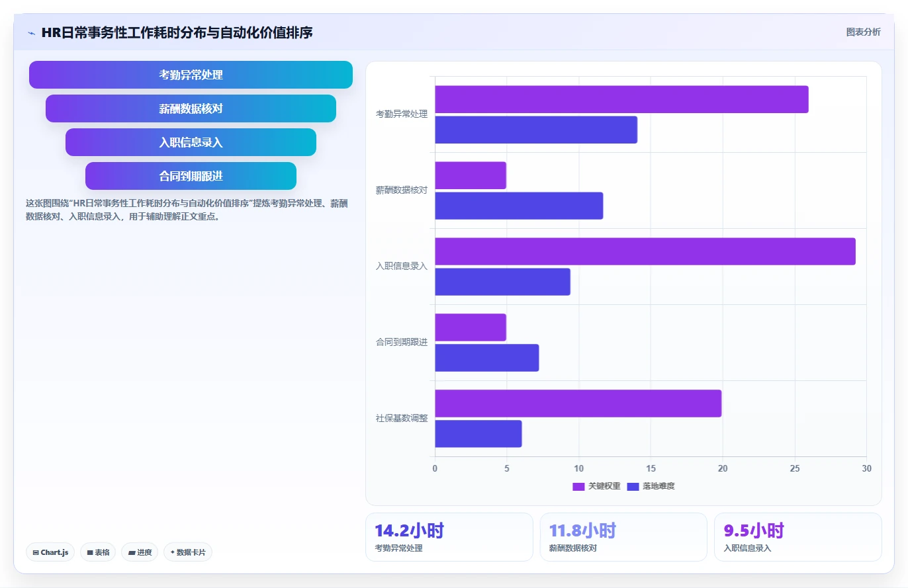Open the 14.2小时 考勤异常处理 data card
This screenshot has width=908, height=588.
449,537
